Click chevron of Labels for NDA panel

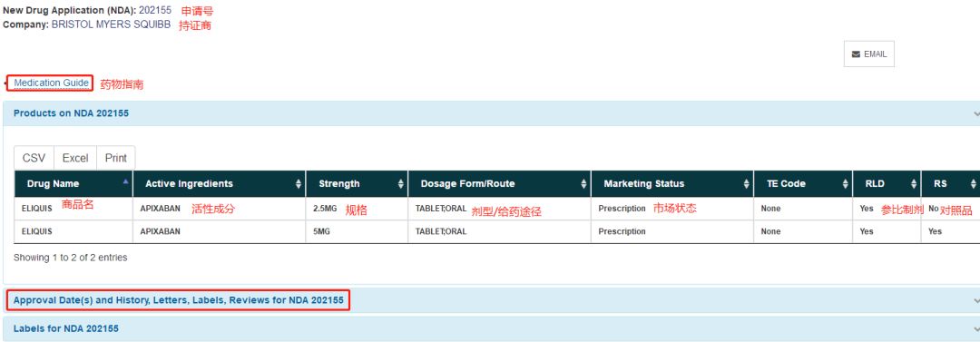[976, 329]
